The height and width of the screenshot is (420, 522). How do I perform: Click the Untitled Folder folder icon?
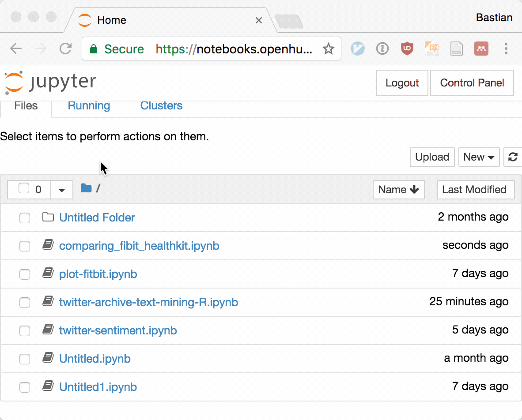48,217
